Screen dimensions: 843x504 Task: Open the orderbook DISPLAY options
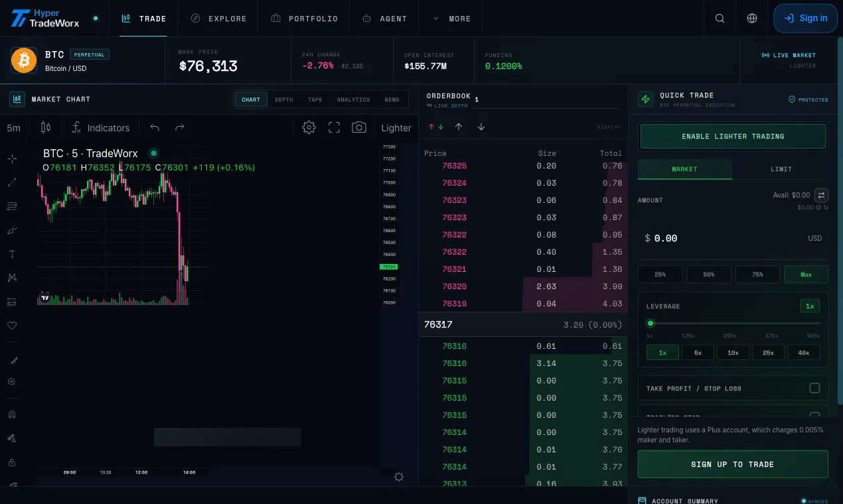609,127
